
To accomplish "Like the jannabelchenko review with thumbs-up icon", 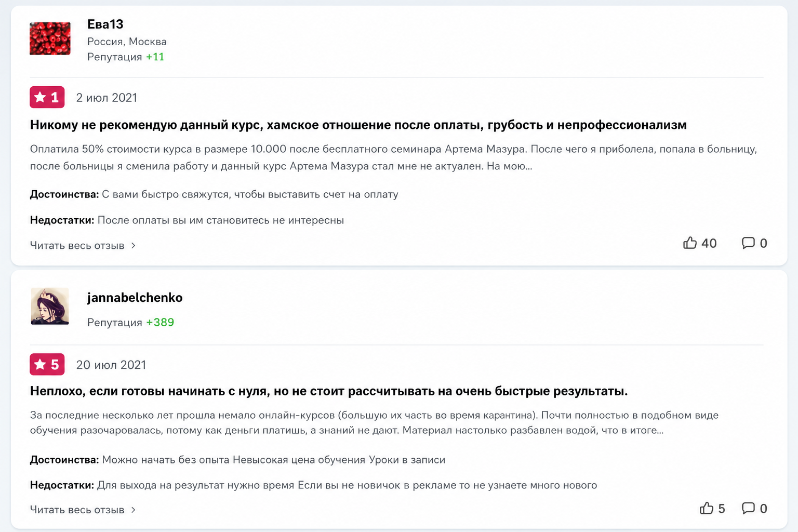I will point(707,508).
